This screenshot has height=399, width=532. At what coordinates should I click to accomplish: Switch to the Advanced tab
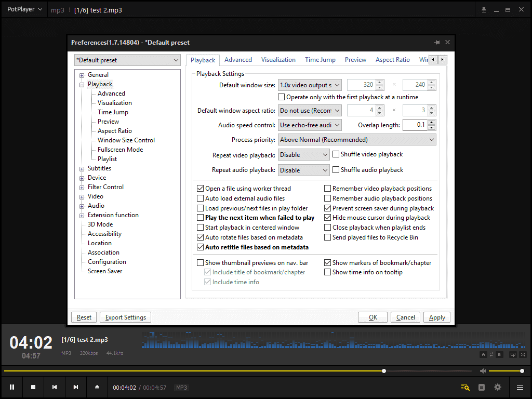(238, 60)
